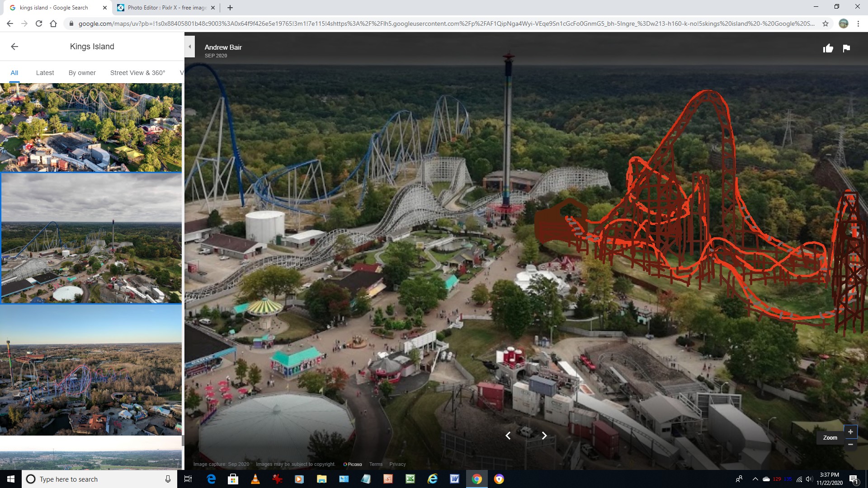The height and width of the screenshot is (488, 868).
Task: Show the previous photo with left chevron
Action: (508, 436)
